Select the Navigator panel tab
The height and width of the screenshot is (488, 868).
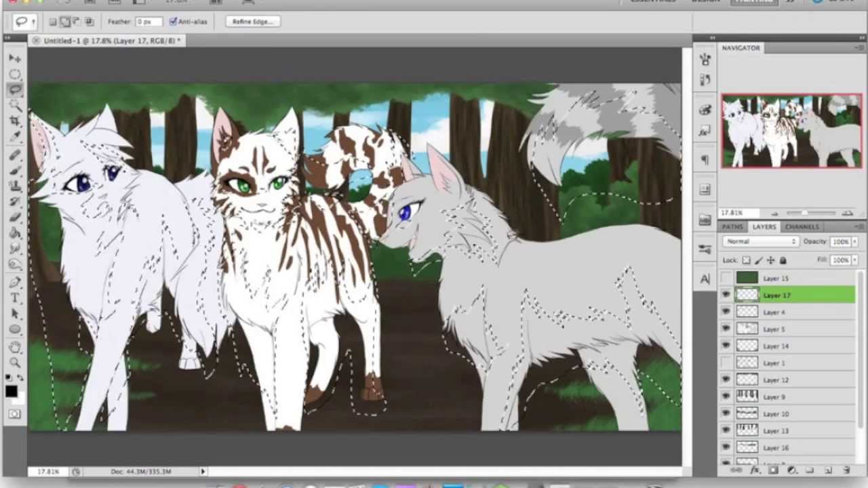741,48
